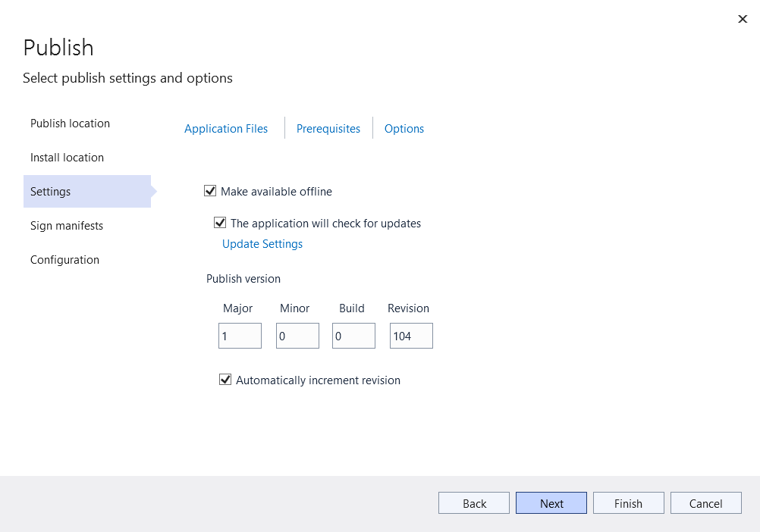Go to Publish location settings
The height and width of the screenshot is (532, 760).
click(x=70, y=123)
